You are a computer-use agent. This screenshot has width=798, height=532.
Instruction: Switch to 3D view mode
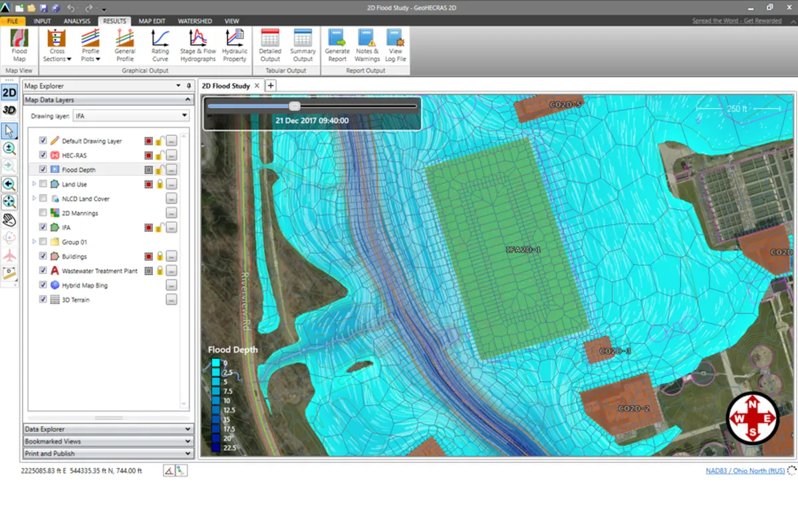tap(9, 110)
